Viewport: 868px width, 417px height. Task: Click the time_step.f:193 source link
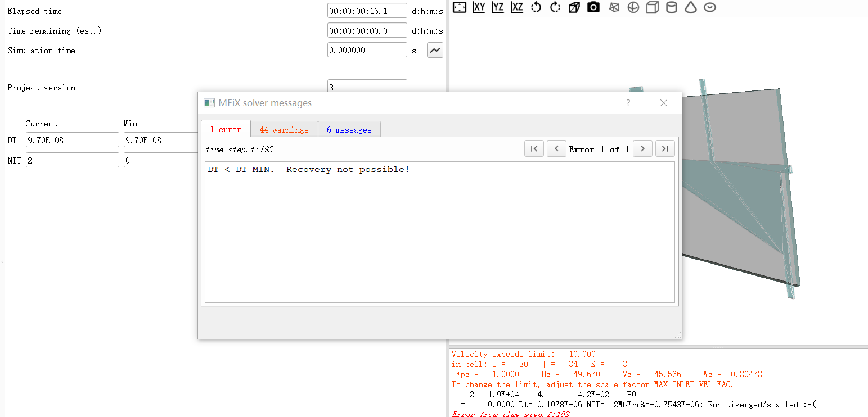tap(239, 149)
